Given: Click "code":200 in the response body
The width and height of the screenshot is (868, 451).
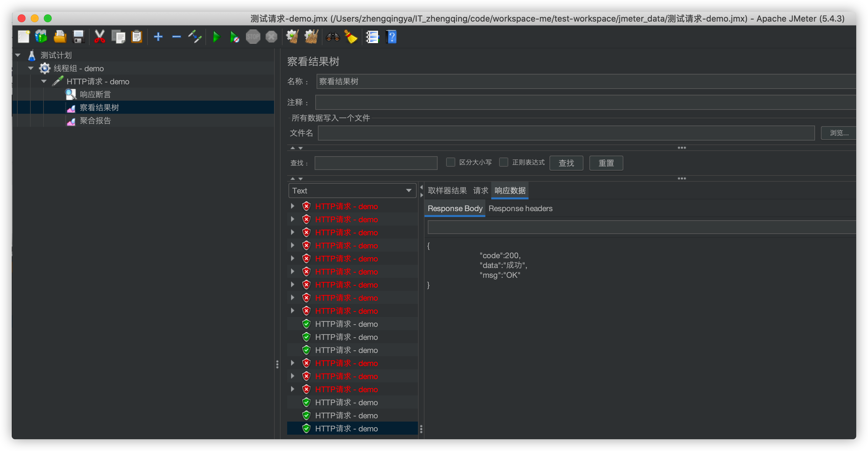Looking at the screenshot, I should [x=500, y=255].
